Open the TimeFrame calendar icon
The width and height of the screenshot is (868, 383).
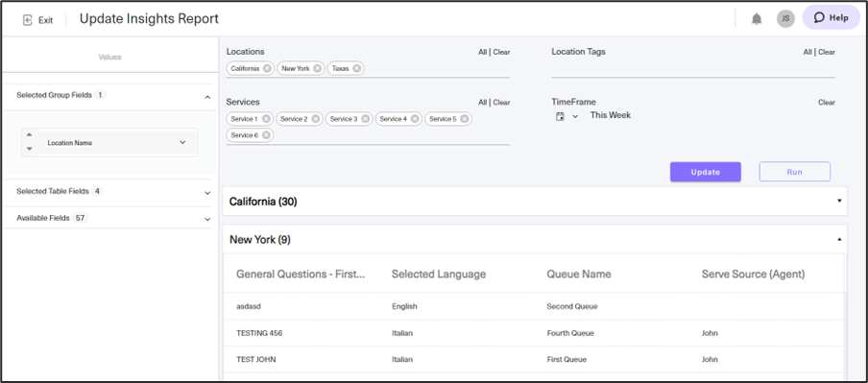(560, 116)
